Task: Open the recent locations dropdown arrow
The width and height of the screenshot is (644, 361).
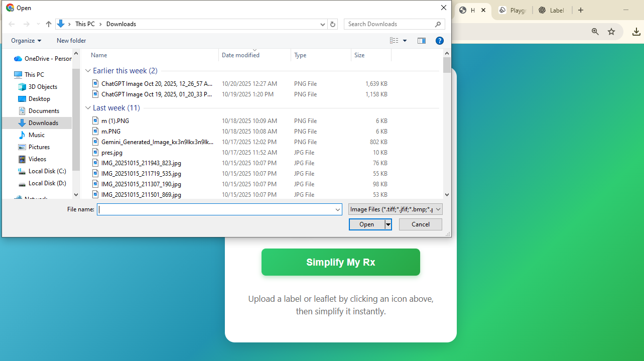Action: pos(38,24)
